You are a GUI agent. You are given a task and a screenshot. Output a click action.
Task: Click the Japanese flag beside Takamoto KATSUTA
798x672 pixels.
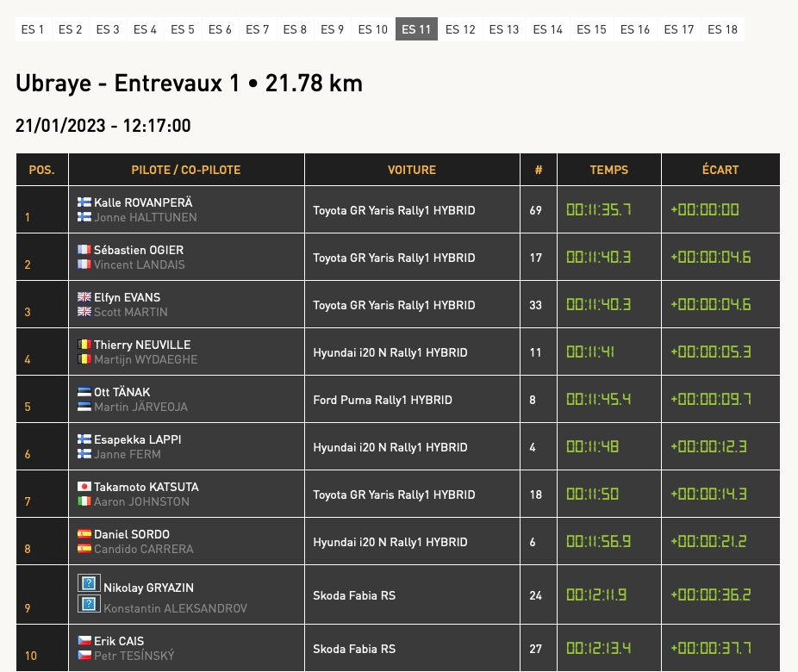[x=84, y=486]
